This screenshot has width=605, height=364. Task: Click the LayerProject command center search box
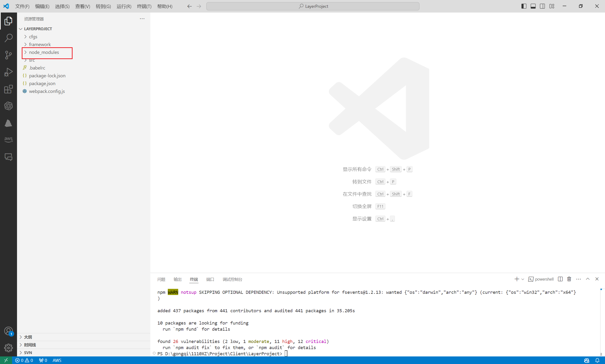[x=313, y=6]
